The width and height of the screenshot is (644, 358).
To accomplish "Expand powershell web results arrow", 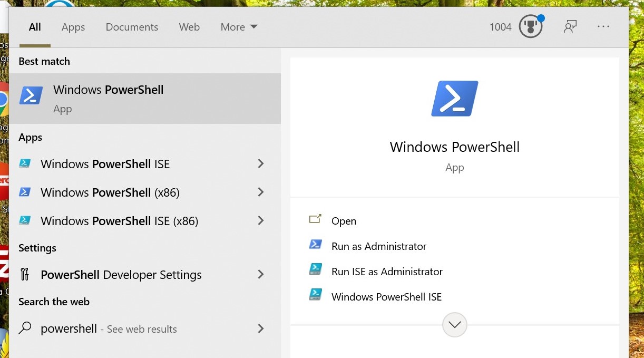I will 260,328.
